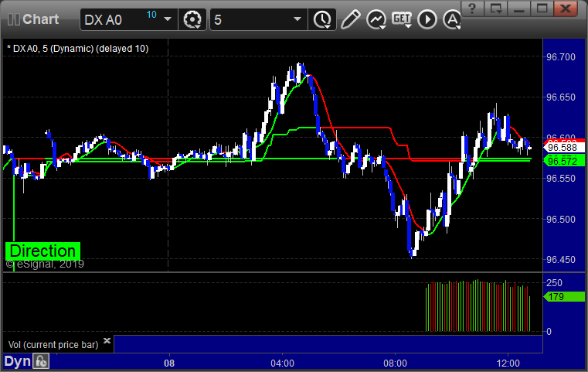Click the 96.650 price scale label

561,97
